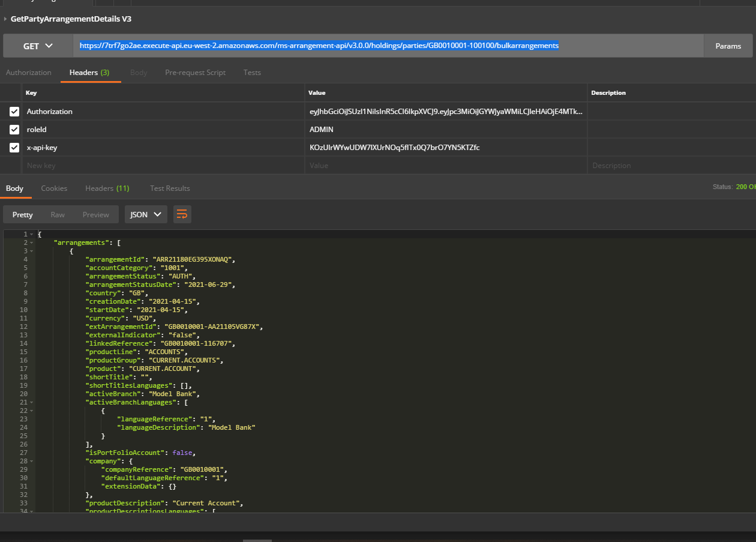Toggle the x-api-key header checkbox

click(14, 148)
